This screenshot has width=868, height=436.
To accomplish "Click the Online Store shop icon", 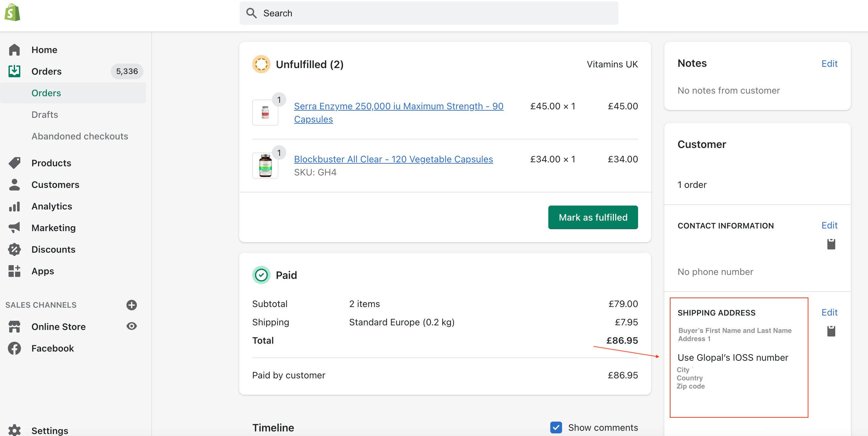I will tap(14, 327).
